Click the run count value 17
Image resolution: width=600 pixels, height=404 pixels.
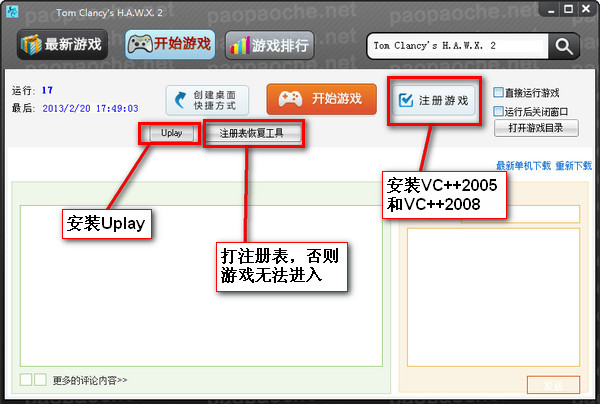(x=47, y=90)
